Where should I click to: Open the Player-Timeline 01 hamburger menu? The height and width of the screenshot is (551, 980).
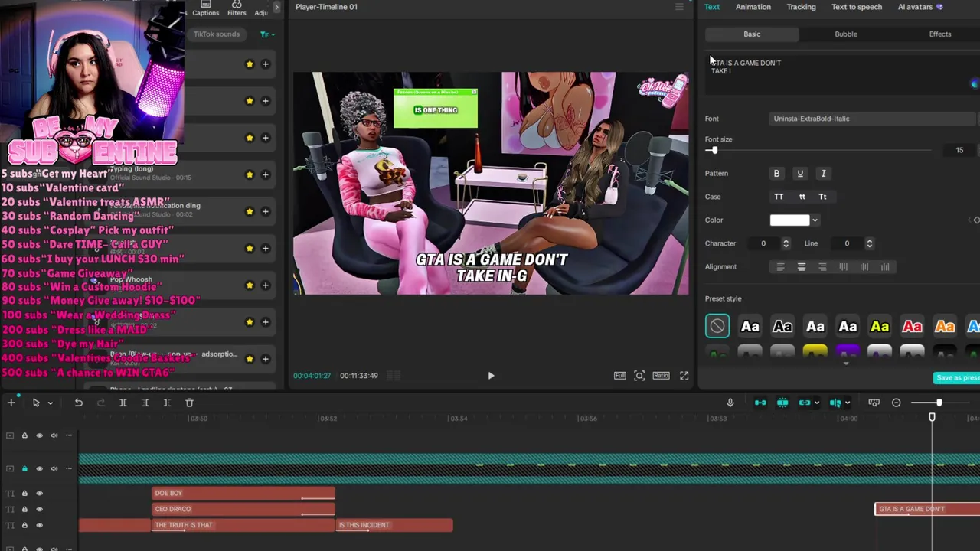pos(679,7)
